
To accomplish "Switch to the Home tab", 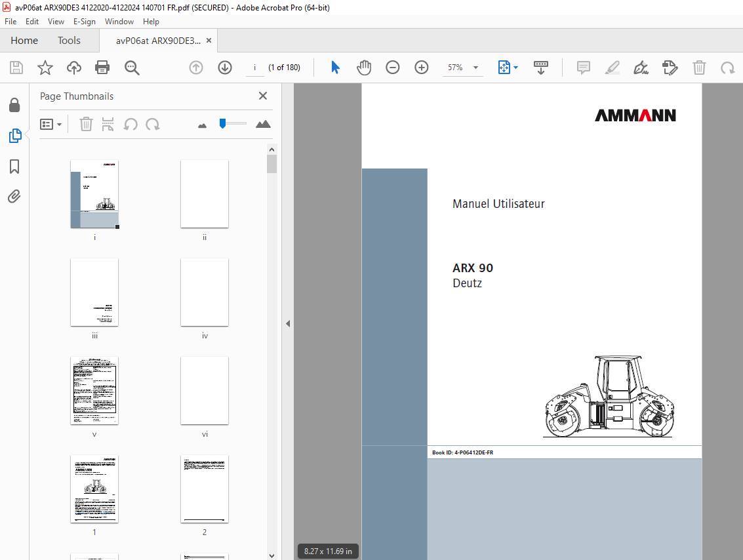I will click(x=24, y=41).
